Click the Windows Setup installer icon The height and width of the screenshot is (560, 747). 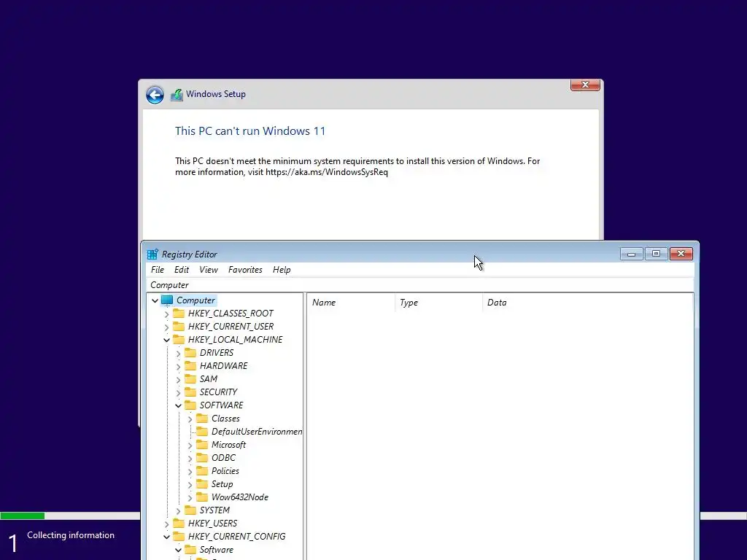[x=177, y=94]
